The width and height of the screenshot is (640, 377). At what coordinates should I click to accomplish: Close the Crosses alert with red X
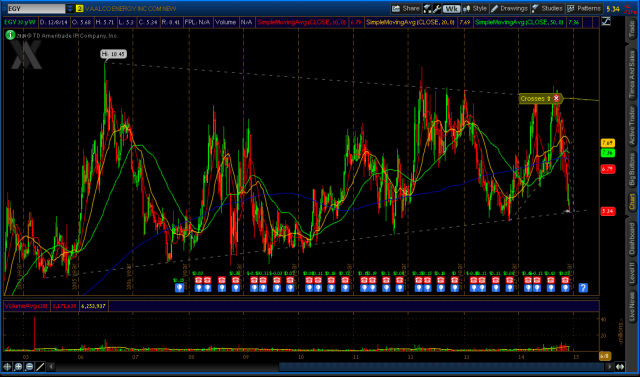coord(556,98)
